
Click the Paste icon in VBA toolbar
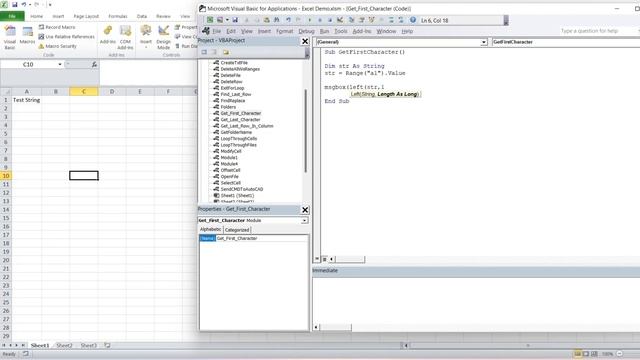tap(267, 20)
